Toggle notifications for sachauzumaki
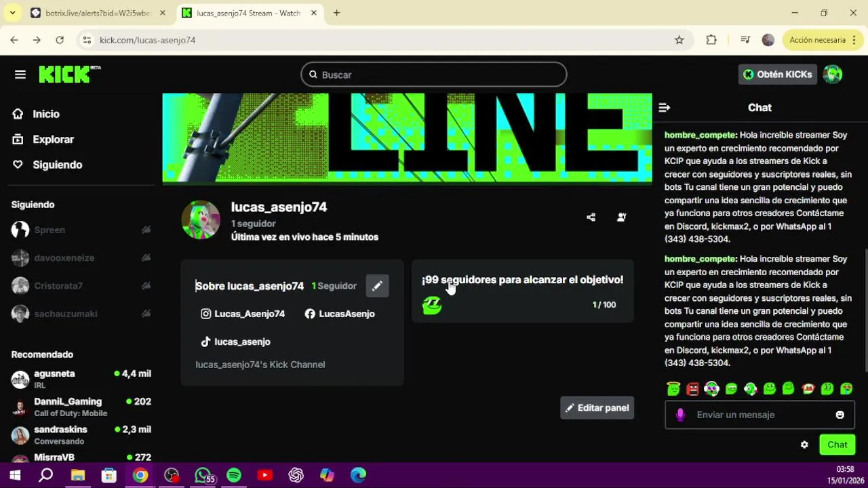 pos(146,314)
